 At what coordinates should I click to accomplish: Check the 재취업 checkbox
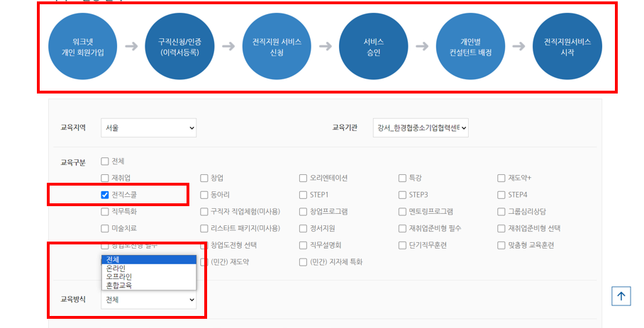tap(105, 178)
